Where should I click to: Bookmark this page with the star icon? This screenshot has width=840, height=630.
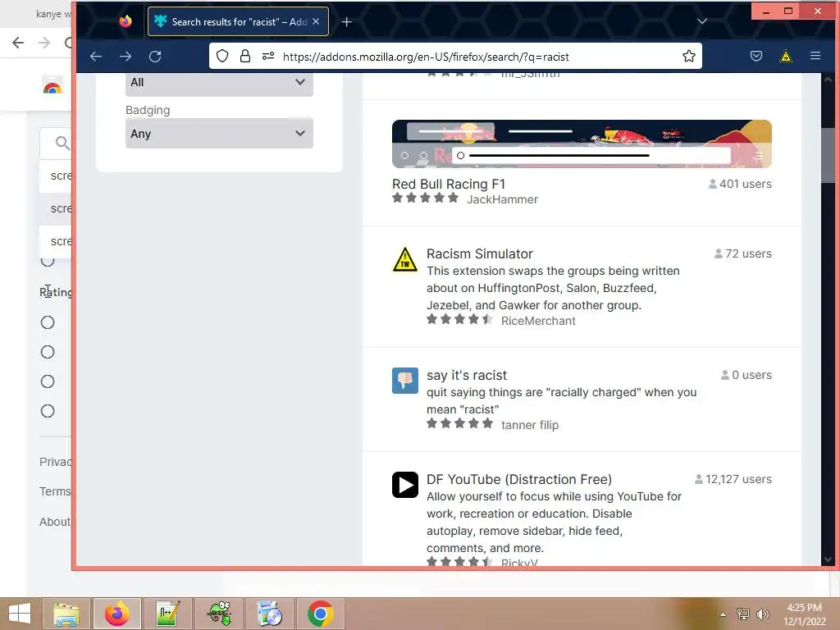click(x=689, y=57)
